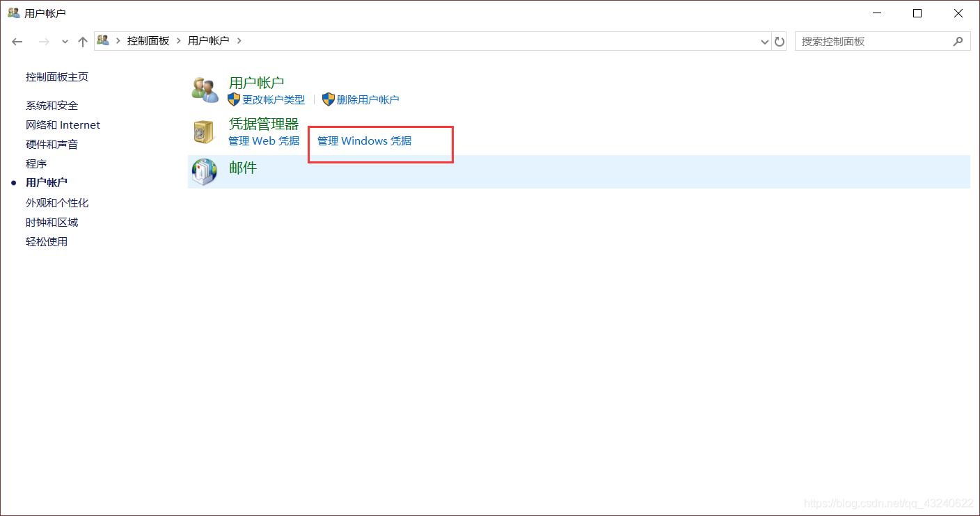Open 外观和个性化 in the sidebar
Viewport: 980px width, 516px height.
coord(57,202)
